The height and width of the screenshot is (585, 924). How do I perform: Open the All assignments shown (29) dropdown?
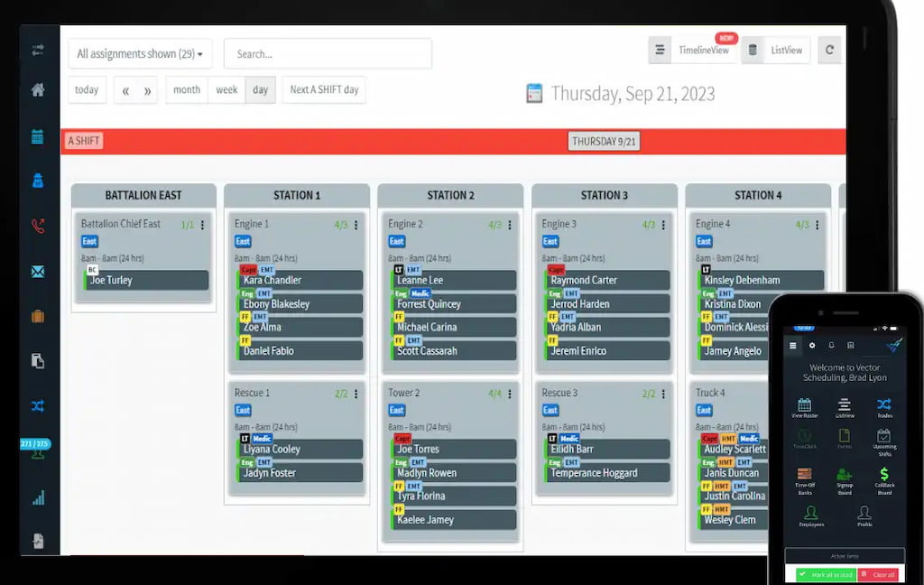140,53
